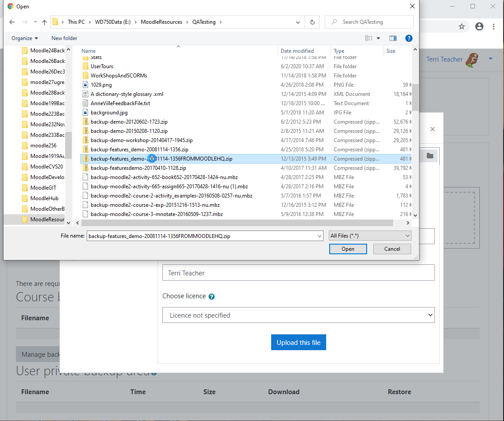504x421 pixels.
Task: Select backup-demo-20150208-1120.zip
Action: coord(129,132)
